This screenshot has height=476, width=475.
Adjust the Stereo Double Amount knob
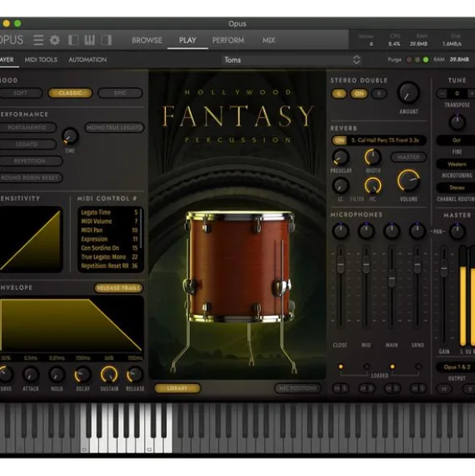pos(408,93)
